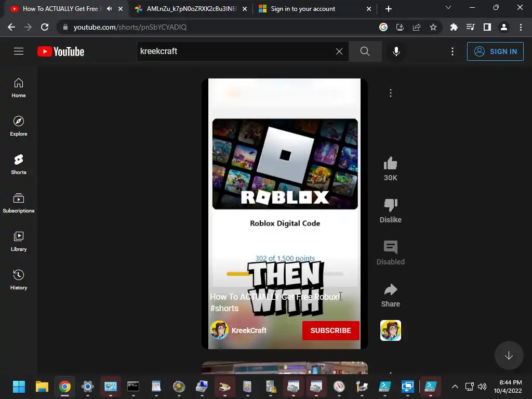Open Shorts in the sidebar
The height and width of the screenshot is (399, 532).
(x=19, y=165)
